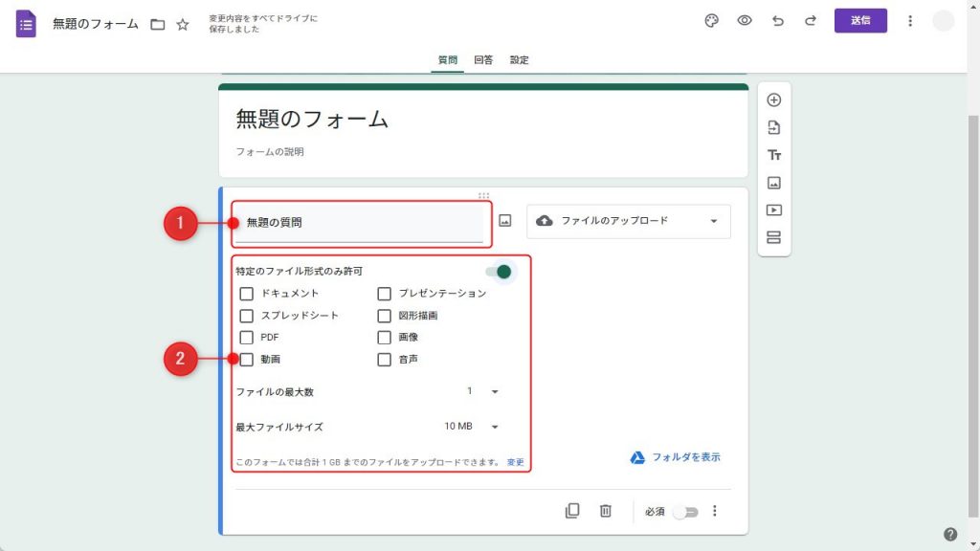Click the 変更内容をすべてドライブに保存しました status text

263,24
